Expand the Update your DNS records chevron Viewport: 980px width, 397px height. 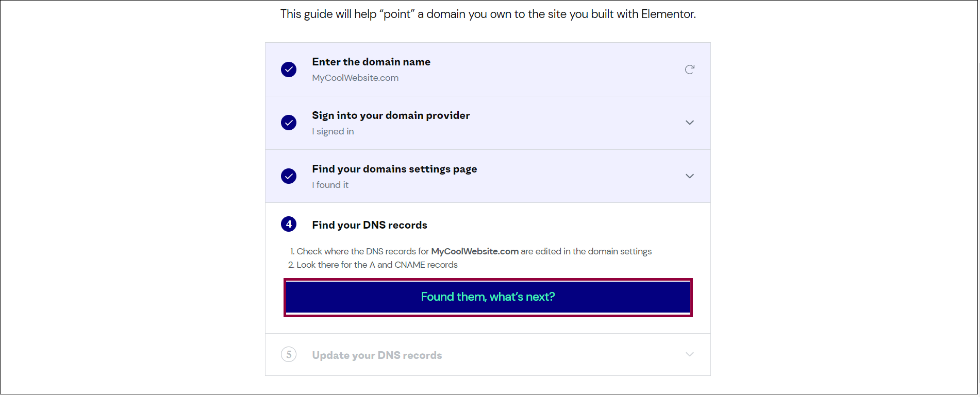coord(689,354)
